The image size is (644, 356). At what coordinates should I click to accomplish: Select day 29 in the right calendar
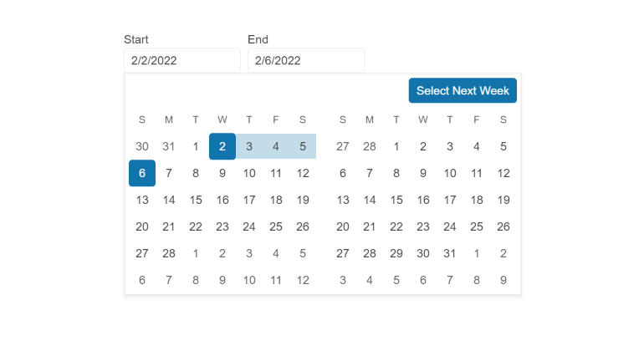click(x=396, y=253)
